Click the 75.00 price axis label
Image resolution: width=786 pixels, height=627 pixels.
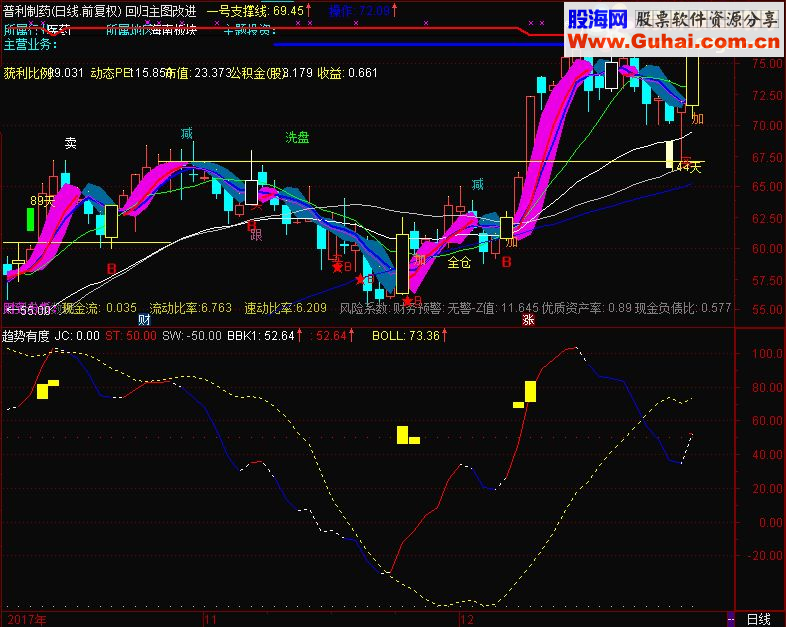767,63
